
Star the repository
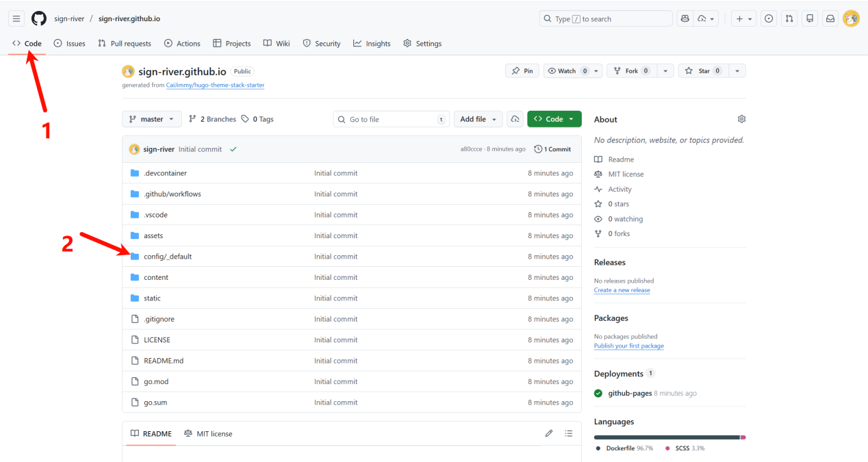703,71
